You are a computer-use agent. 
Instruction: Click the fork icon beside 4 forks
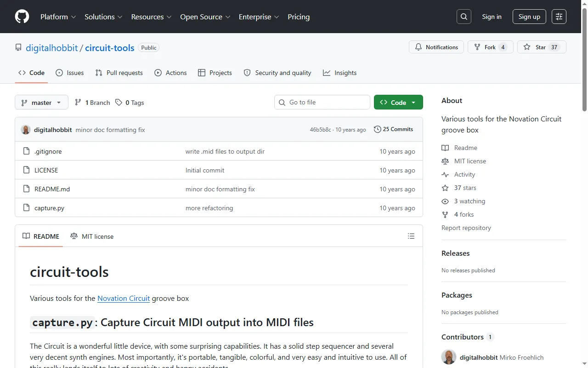[445, 214]
